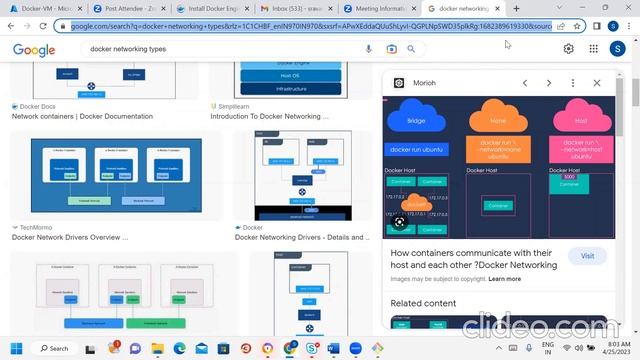The height and width of the screenshot is (360, 640).
Task: Switch to the Gmail Inbox (533) tab
Action: click(x=296, y=9)
